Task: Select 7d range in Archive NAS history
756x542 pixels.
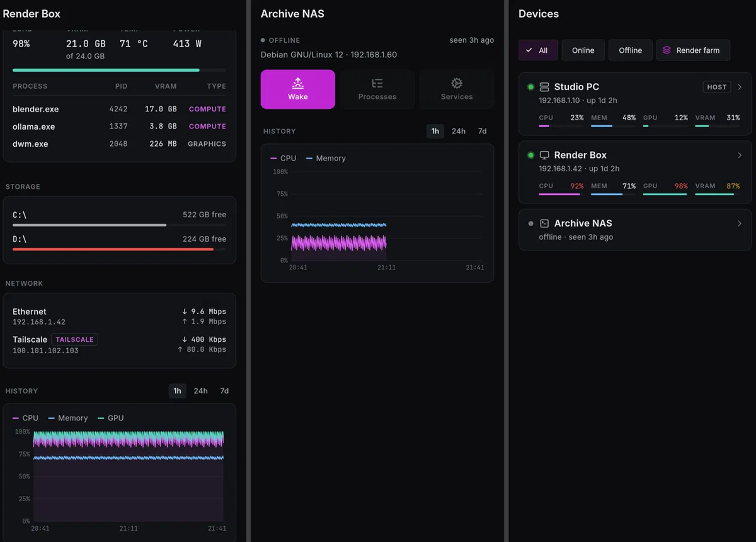Action: pos(482,131)
